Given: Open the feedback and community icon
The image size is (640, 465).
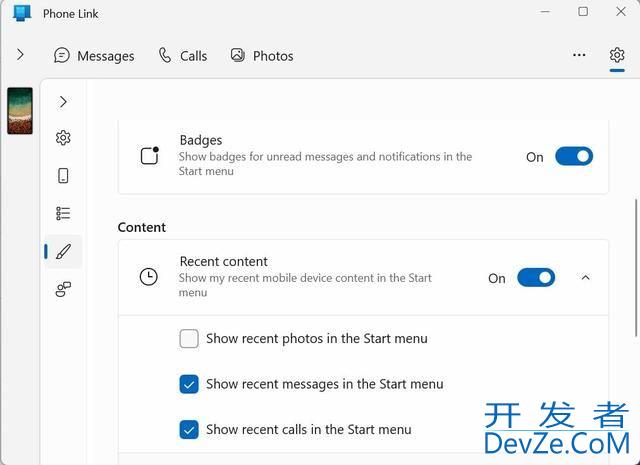Looking at the screenshot, I should [63, 289].
